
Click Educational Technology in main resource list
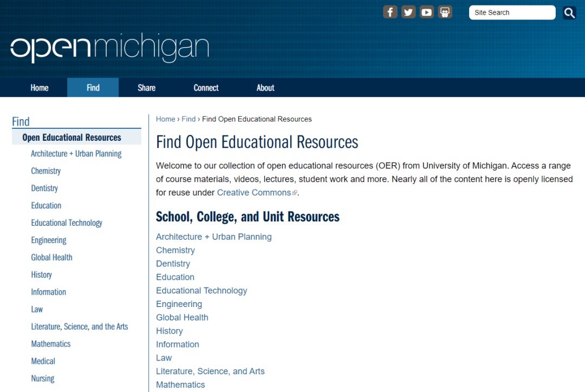(201, 291)
